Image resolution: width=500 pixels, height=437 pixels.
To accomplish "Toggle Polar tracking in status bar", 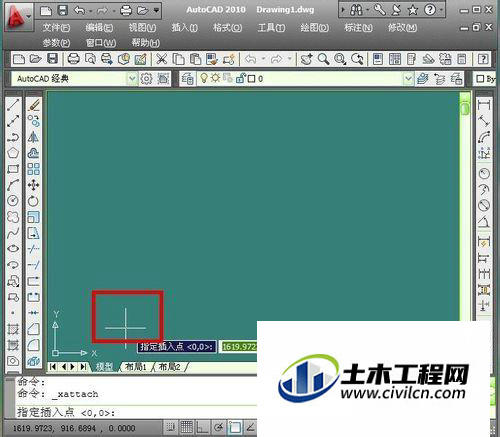I will (218, 427).
